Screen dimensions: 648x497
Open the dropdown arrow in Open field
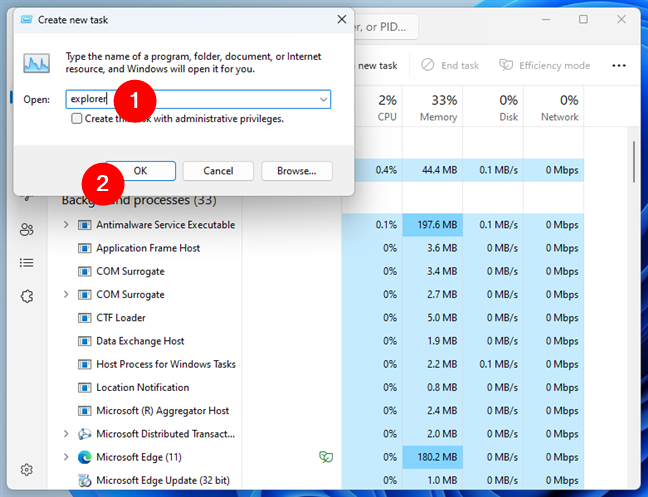(x=323, y=100)
